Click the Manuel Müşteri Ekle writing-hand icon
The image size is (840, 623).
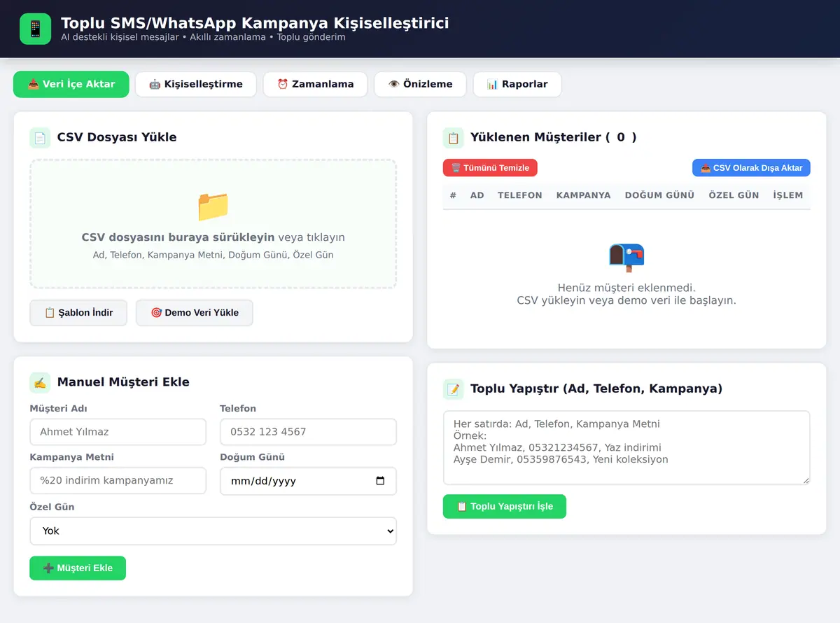(40, 383)
